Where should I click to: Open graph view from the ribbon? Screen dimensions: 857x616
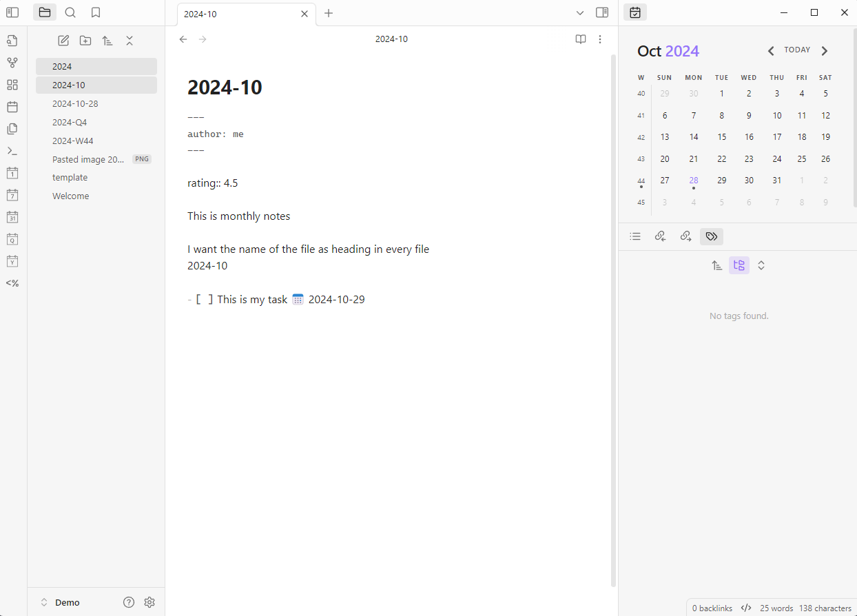pos(12,63)
